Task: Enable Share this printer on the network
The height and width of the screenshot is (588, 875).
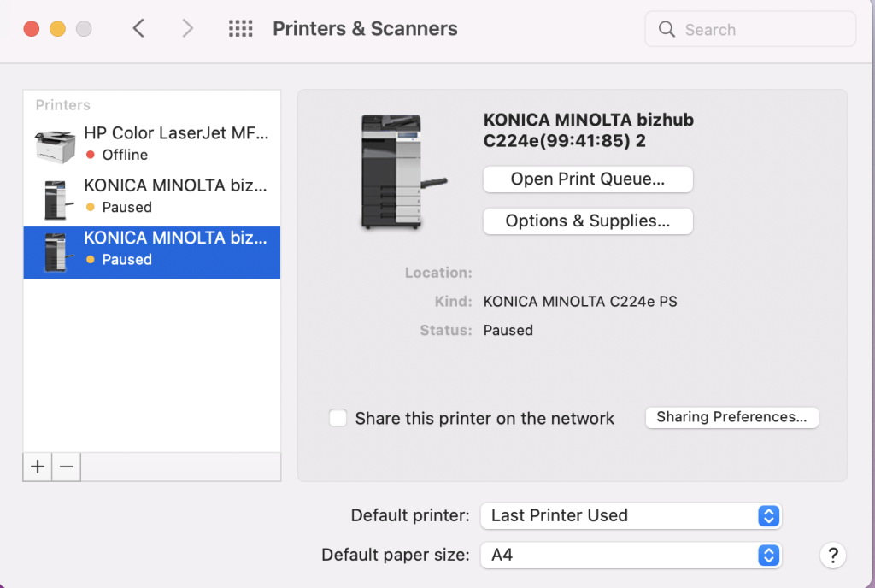Action: tap(338, 418)
